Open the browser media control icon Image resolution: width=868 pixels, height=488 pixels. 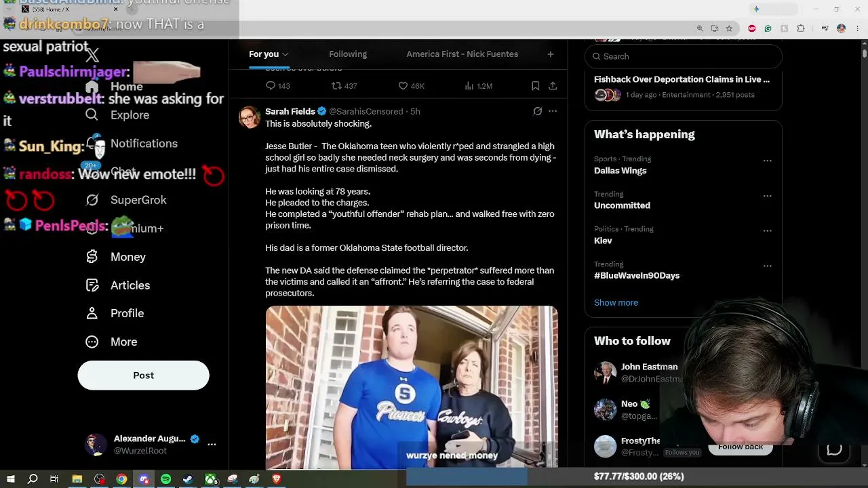coord(825,28)
